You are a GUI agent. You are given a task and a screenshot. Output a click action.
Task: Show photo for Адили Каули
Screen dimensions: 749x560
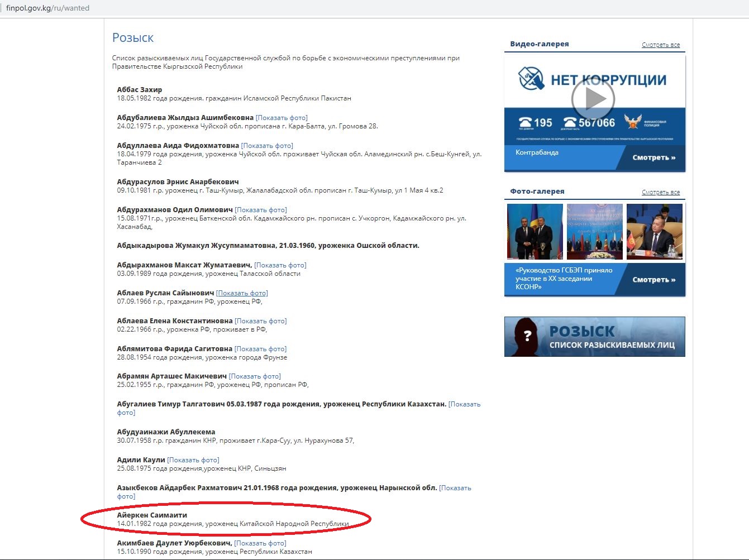coord(193,460)
